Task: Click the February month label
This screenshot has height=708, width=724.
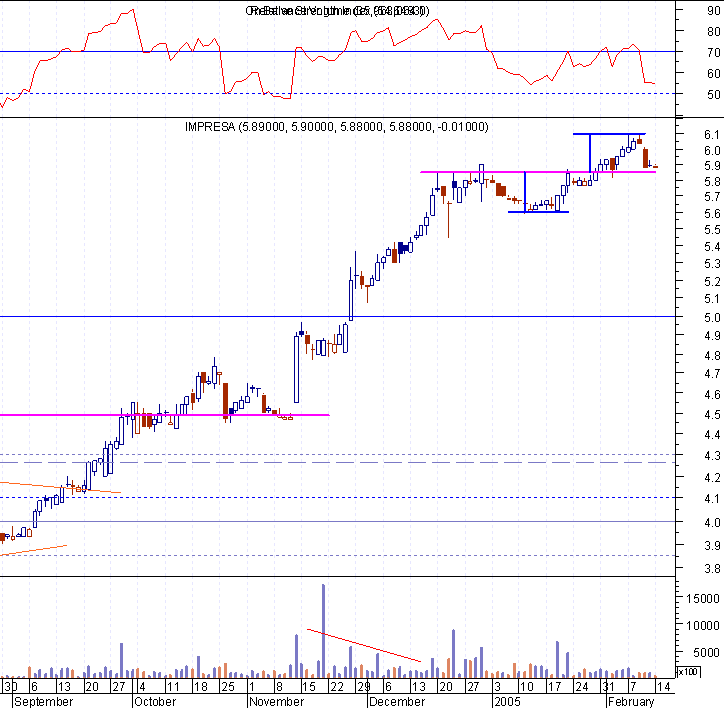Action: tap(631, 702)
